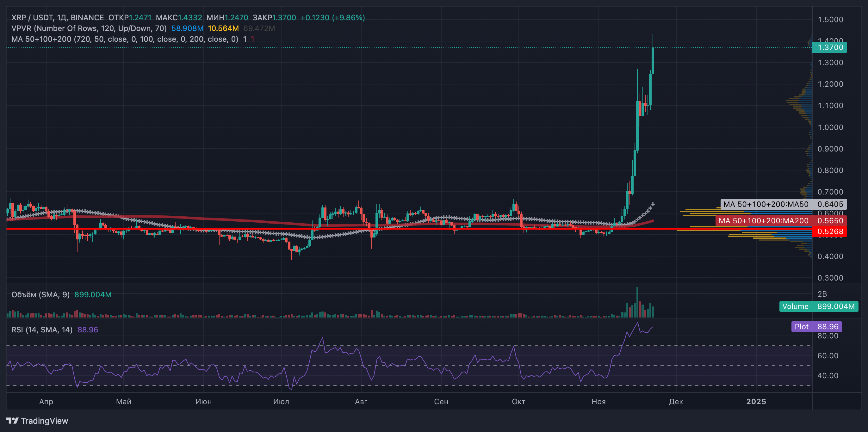Viewport: 868px width, 432px height.
Task: Click the red 0.5268 price label
Action: coord(830,231)
